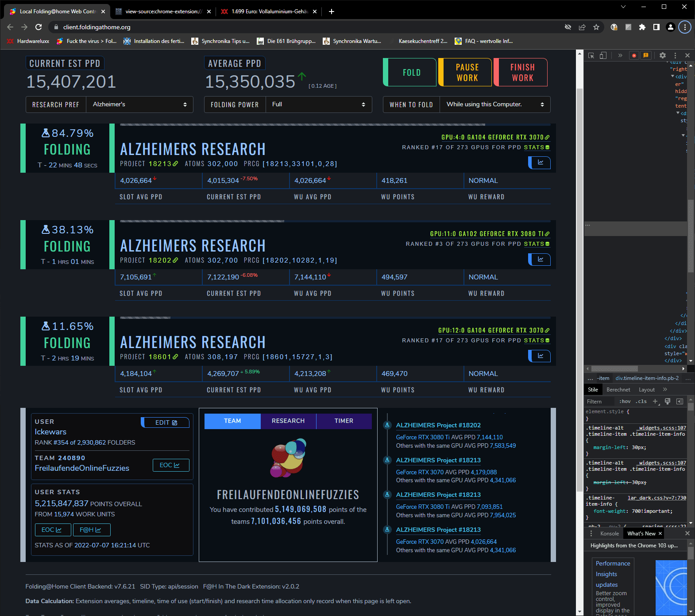Show more styles pane tabs chevron
This screenshot has width=695, height=616.
665,390
